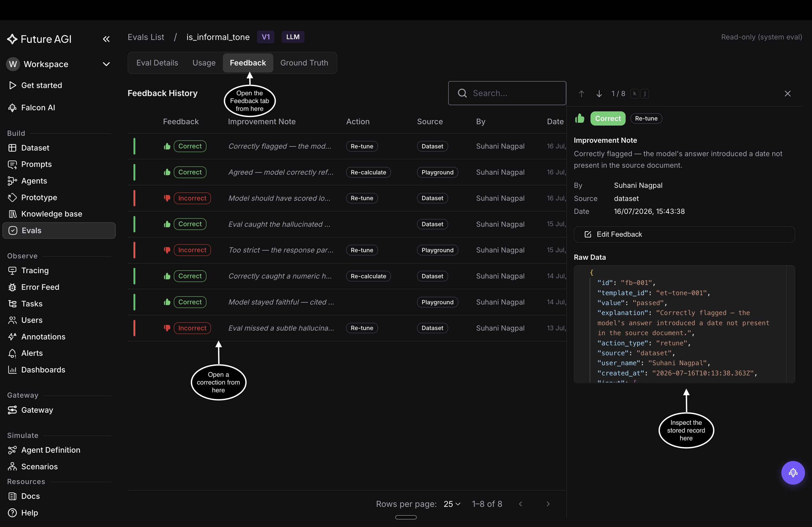The image size is (812, 527).
Task: Focus the feedback Search field
Action: tap(507, 93)
